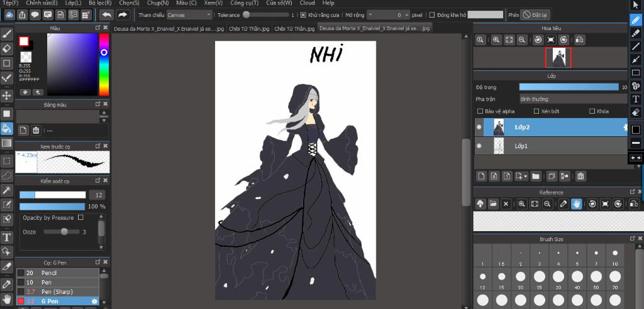This screenshot has width=644, height=309.
Task: Open the Bộ lọc(R) menu
Action: coord(99,3)
